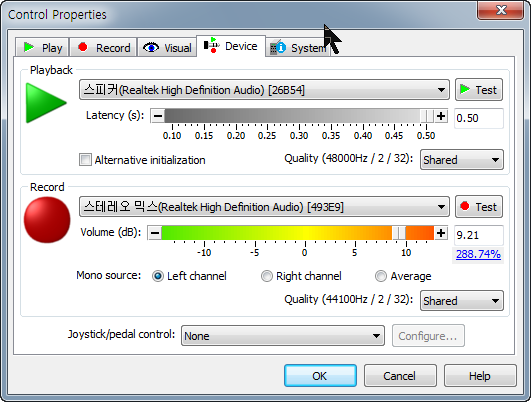Screen dimensions: 531x402
Task: Click the Cancel button
Action: pyautogui.click(x=400, y=376)
